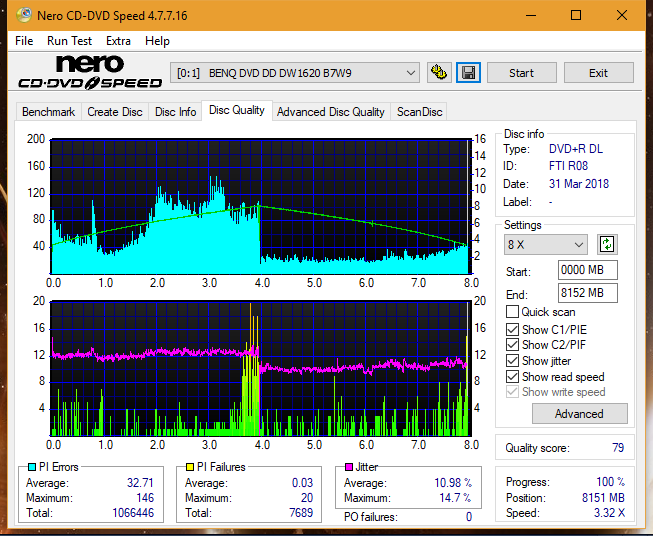Switch to the Disc Info tab
653x536 pixels.
click(x=175, y=112)
